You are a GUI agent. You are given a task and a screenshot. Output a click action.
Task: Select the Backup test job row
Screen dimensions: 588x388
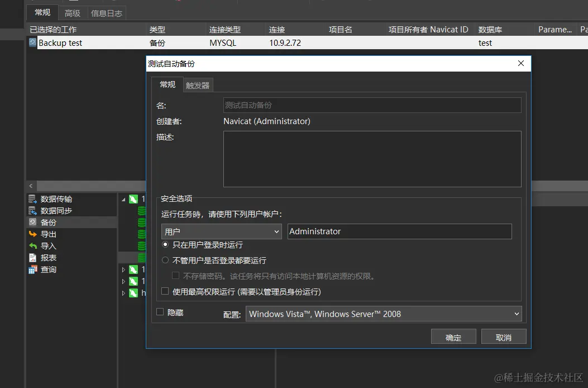[x=307, y=42]
